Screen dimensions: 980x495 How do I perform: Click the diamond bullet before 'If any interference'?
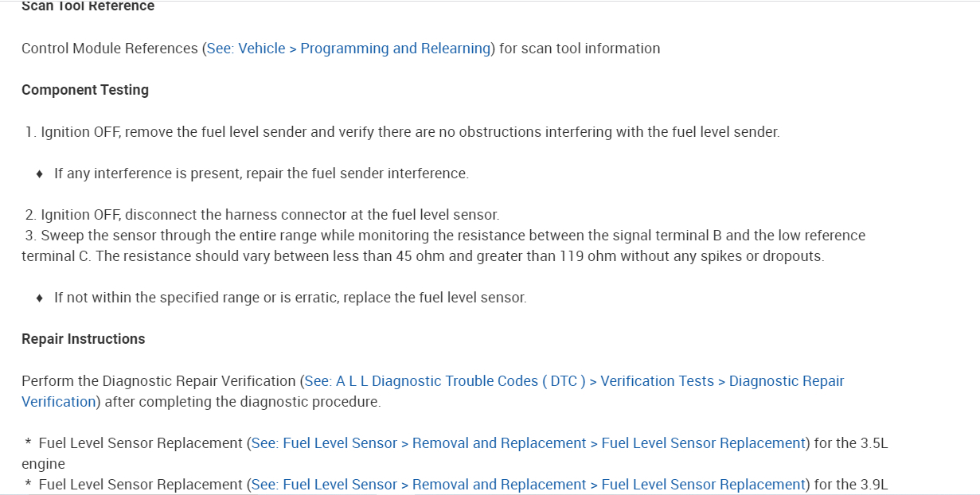pos(40,173)
